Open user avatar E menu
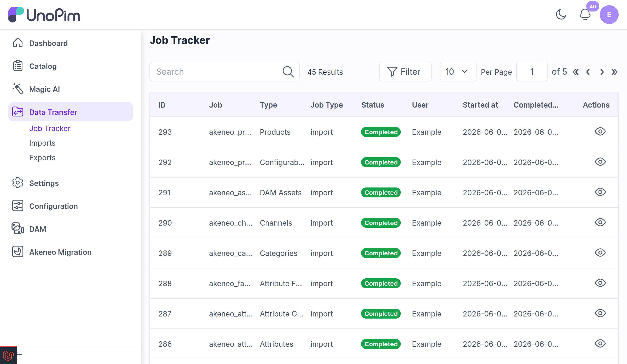Viewport: 627px width, 364px height. pos(609,15)
